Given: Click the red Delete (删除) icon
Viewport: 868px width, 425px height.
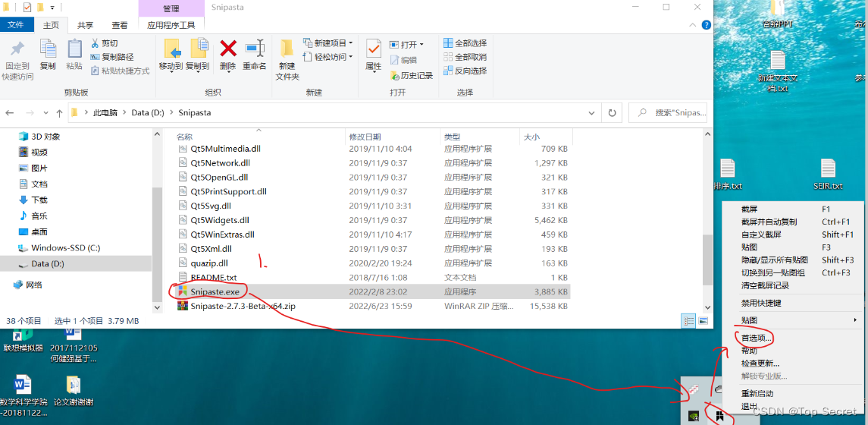Looking at the screenshot, I should (x=228, y=49).
